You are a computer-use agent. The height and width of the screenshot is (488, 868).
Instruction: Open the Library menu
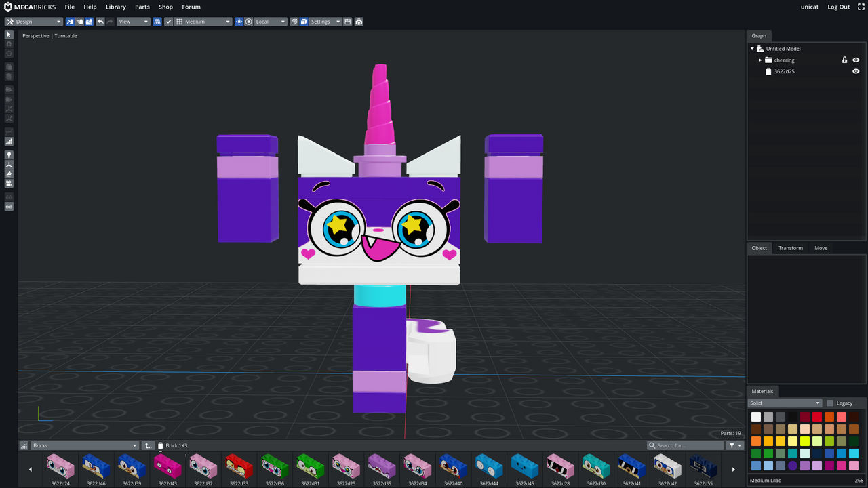pyautogui.click(x=116, y=7)
